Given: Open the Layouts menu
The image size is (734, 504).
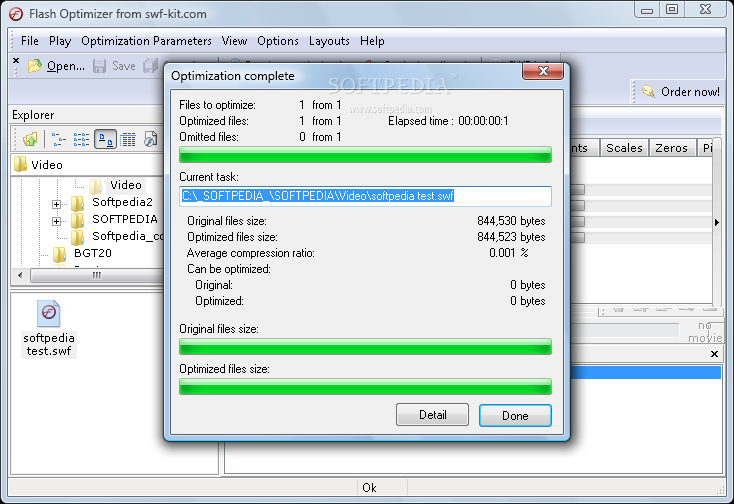Looking at the screenshot, I should click(x=329, y=41).
